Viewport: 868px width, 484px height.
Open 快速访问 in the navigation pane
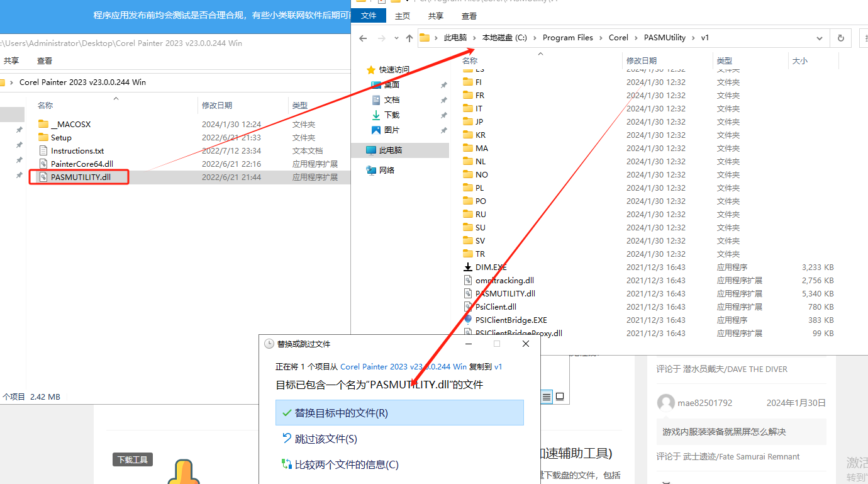(394, 70)
